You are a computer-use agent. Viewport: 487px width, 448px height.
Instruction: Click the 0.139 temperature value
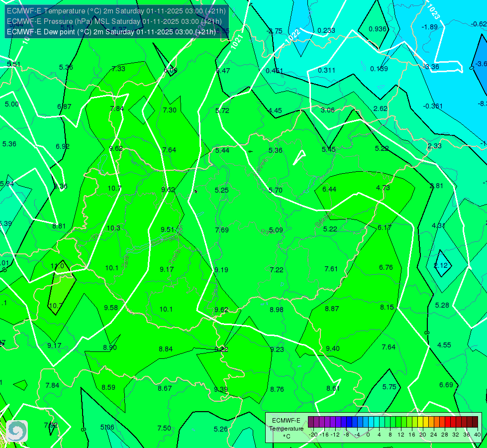379,69
